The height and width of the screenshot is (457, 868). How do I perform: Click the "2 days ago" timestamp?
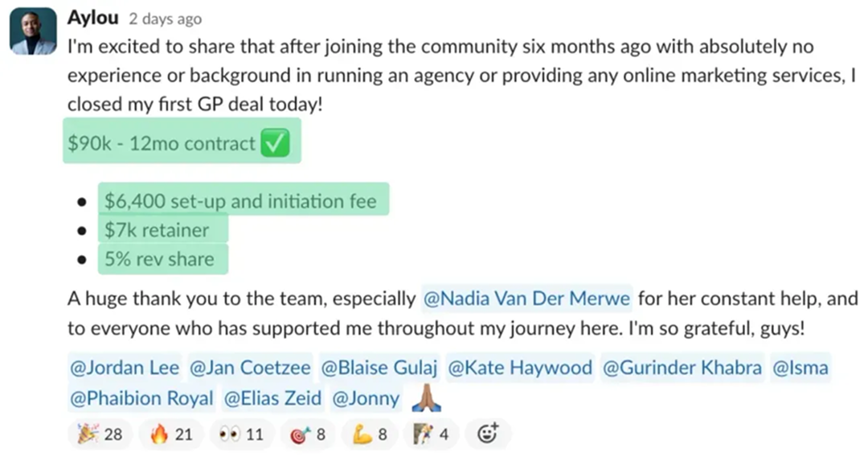tap(165, 19)
